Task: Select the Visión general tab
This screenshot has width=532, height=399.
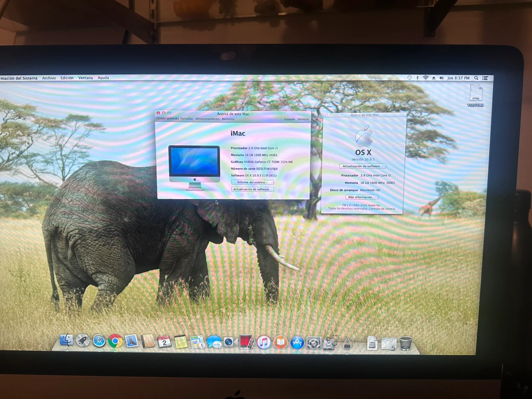Action: tap(167, 119)
